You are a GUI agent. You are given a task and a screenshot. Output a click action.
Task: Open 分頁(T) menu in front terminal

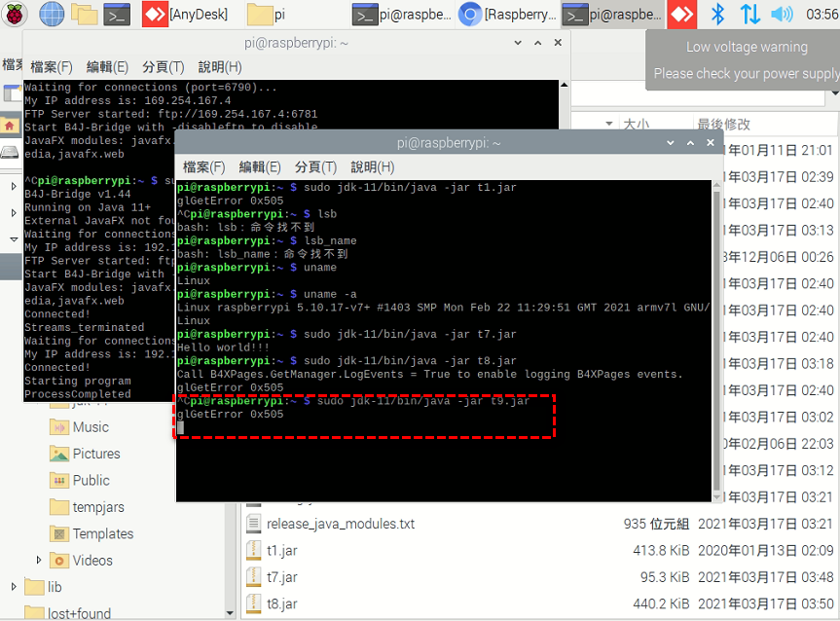[315, 167]
